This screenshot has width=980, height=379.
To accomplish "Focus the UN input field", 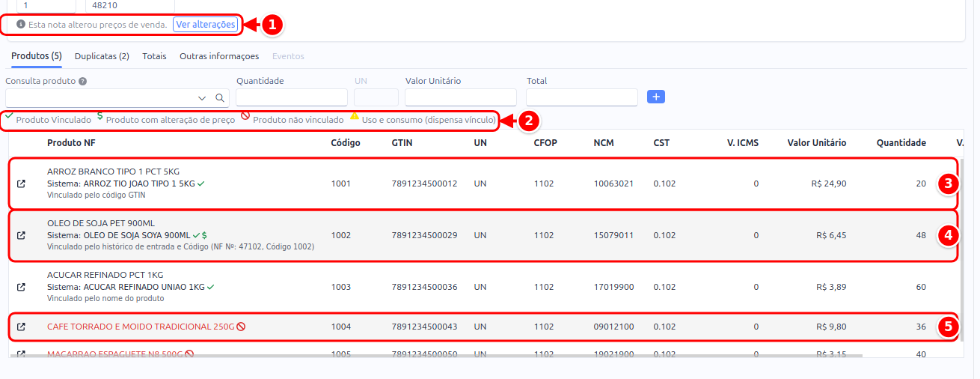I will (x=376, y=97).
